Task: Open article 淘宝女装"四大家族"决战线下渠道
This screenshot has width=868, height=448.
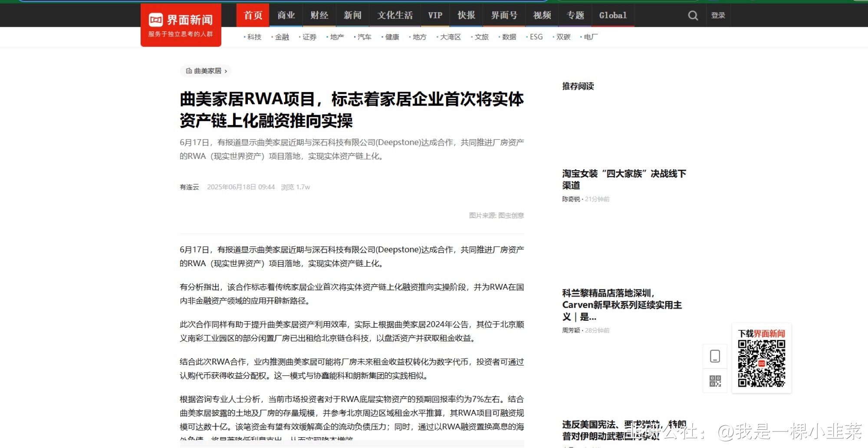Action: click(624, 179)
